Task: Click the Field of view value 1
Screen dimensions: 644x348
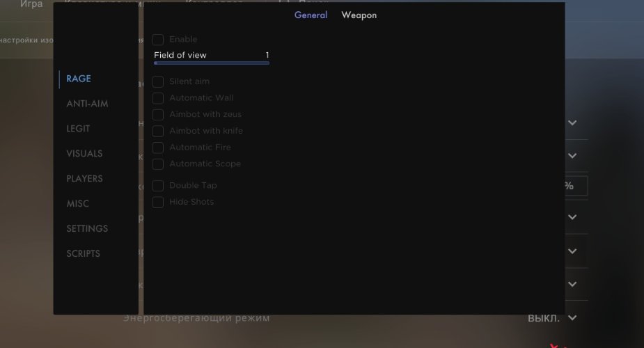Action: [x=267, y=55]
